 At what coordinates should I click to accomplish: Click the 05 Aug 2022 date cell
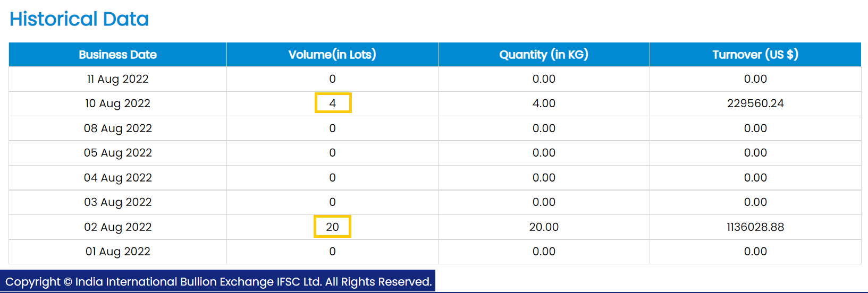(117, 153)
